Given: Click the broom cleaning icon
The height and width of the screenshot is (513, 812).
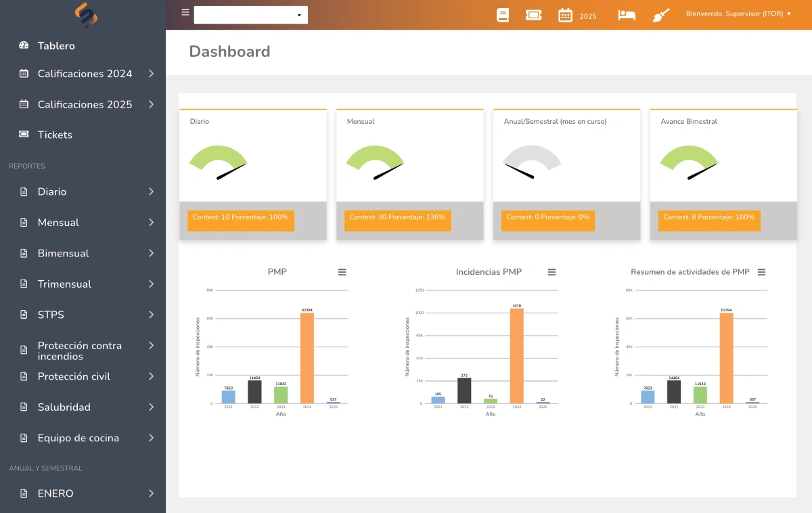Looking at the screenshot, I should (x=661, y=15).
